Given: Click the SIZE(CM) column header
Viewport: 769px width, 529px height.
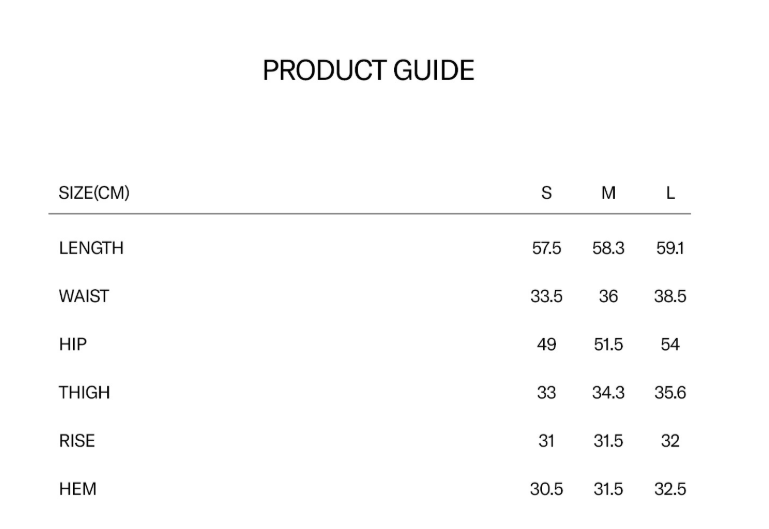Looking at the screenshot, I should 94,193.
